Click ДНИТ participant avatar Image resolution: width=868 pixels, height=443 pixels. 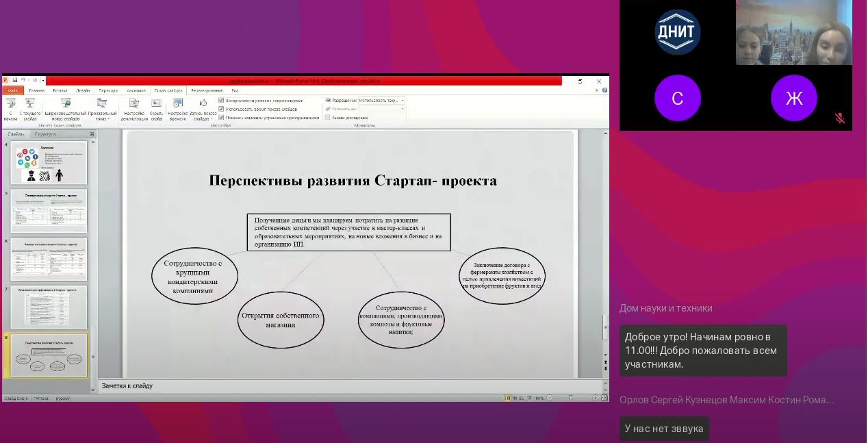(678, 31)
